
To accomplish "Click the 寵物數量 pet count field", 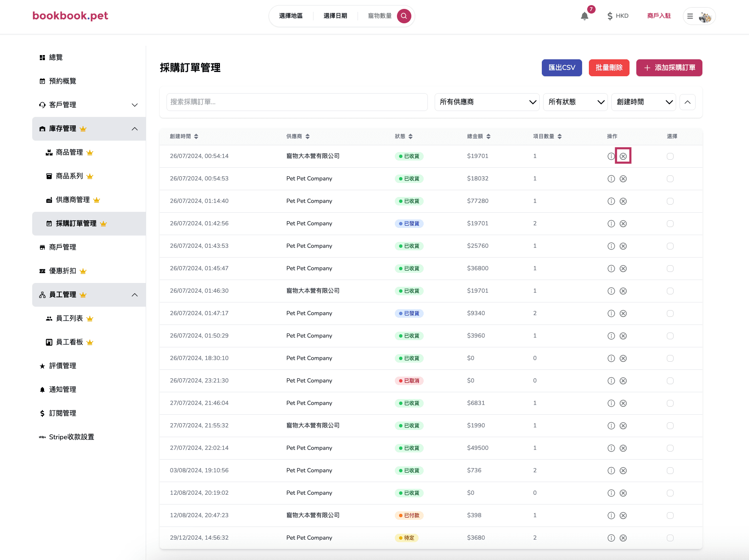I will pos(380,16).
